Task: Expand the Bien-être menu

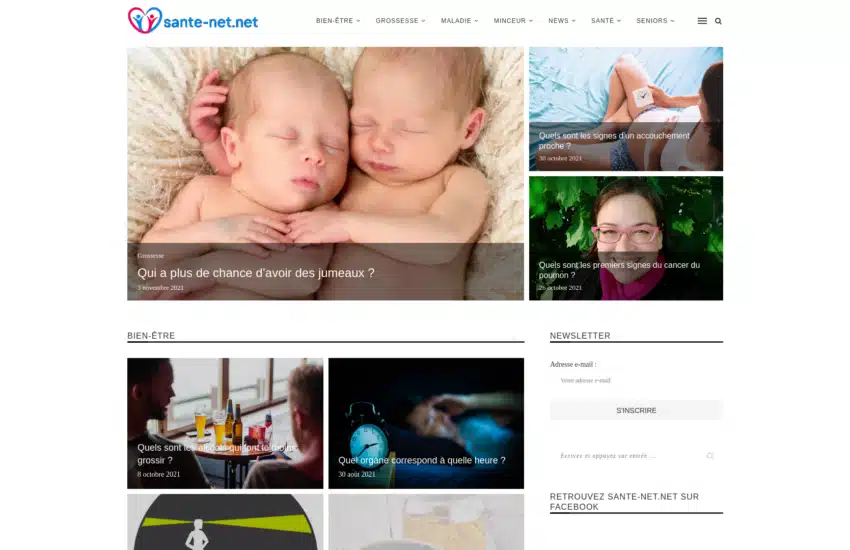Action: (338, 21)
